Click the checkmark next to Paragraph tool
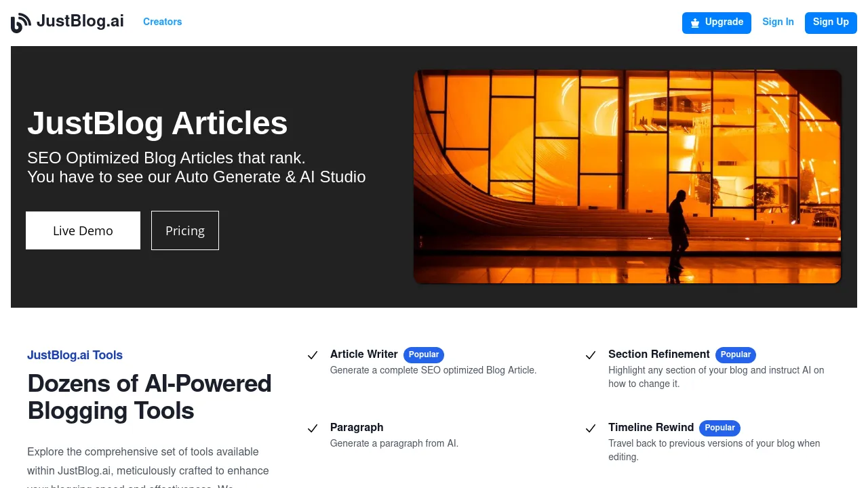 click(x=313, y=428)
